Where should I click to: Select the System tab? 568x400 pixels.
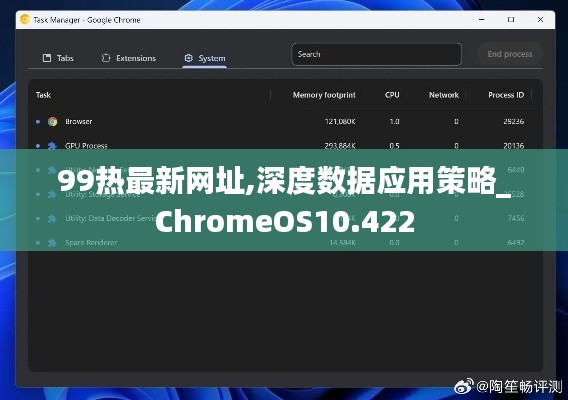tap(205, 58)
